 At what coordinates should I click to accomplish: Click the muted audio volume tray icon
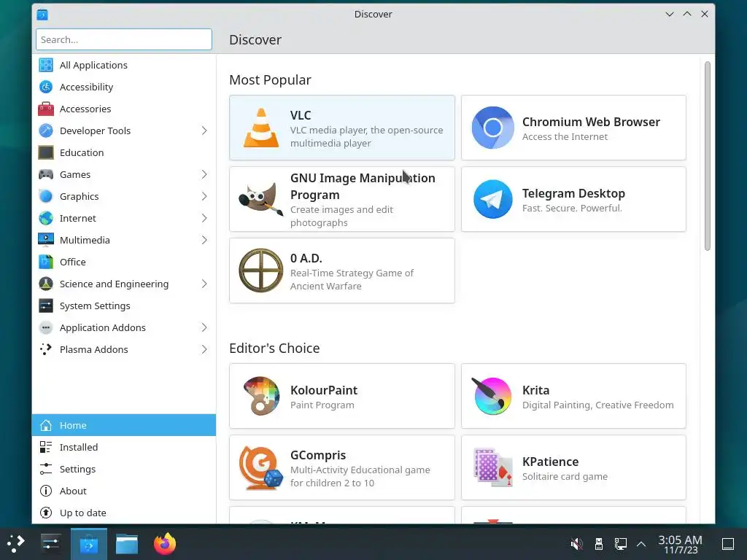point(576,544)
